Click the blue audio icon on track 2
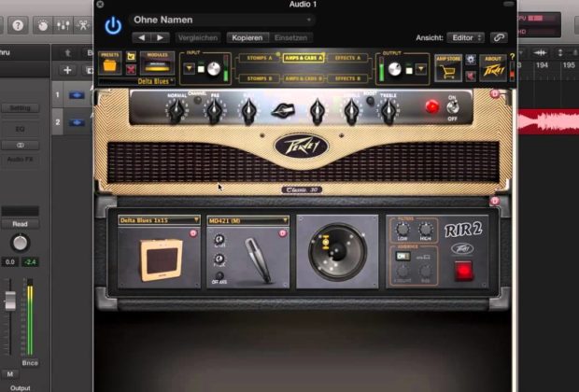 click(77, 122)
